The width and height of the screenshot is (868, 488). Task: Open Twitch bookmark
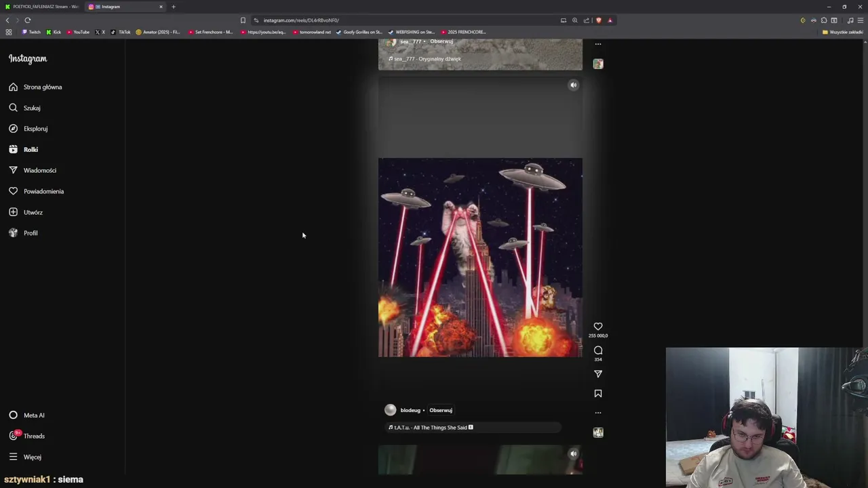31,32
